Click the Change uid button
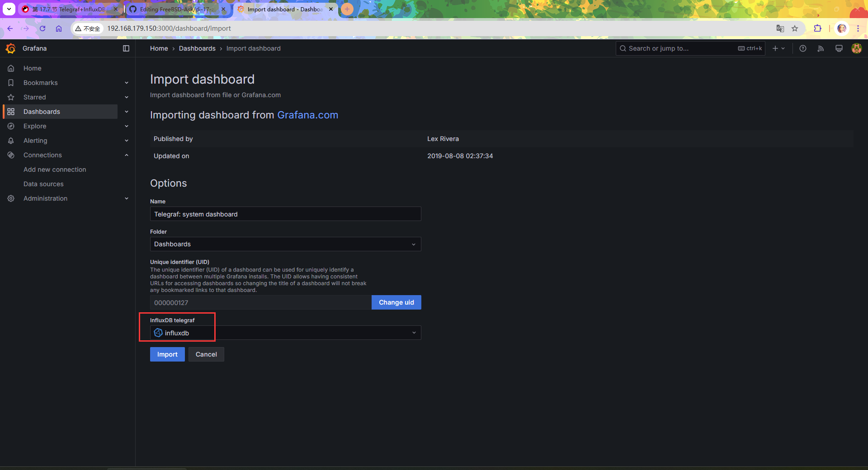This screenshot has height=470, width=868. tap(396, 302)
